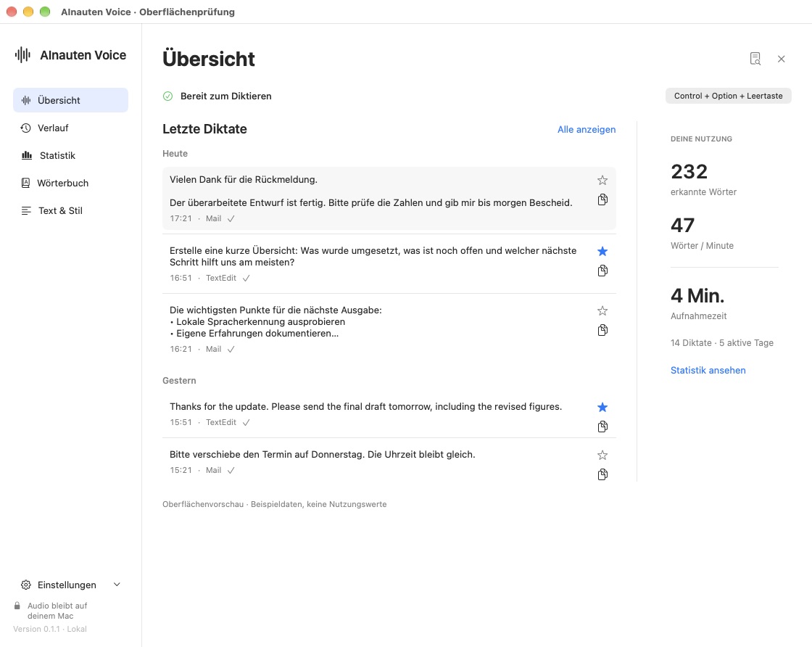Click the 'Oberflächenvorschau · Beispieldaten' footer note
The width and height of the screenshot is (812, 647).
[x=275, y=504]
